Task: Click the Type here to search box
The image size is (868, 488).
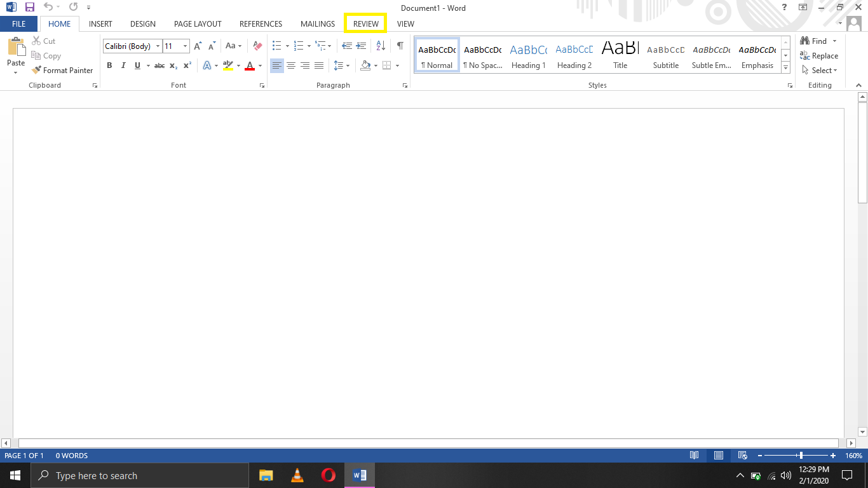Action: coord(140,475)
